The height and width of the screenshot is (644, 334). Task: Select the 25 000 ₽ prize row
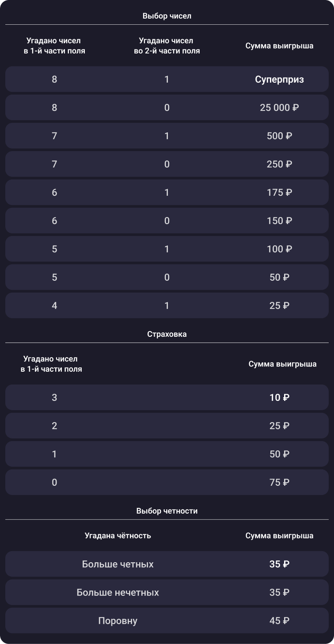[167, 108]
